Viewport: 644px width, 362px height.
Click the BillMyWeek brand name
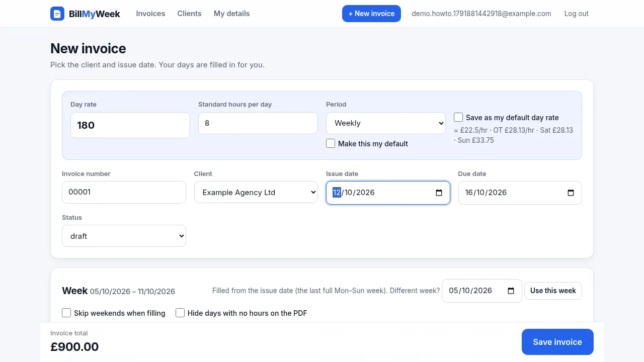[x=95, y=14]
